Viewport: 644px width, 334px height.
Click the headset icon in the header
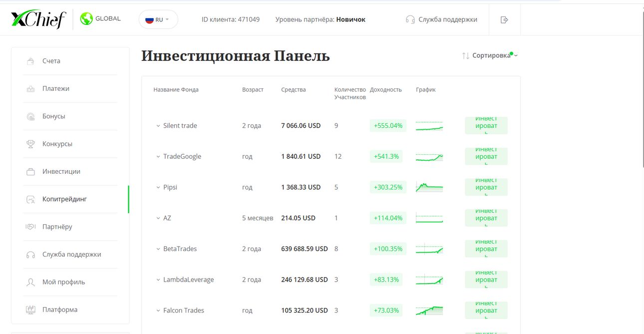[x=410, y=19]
